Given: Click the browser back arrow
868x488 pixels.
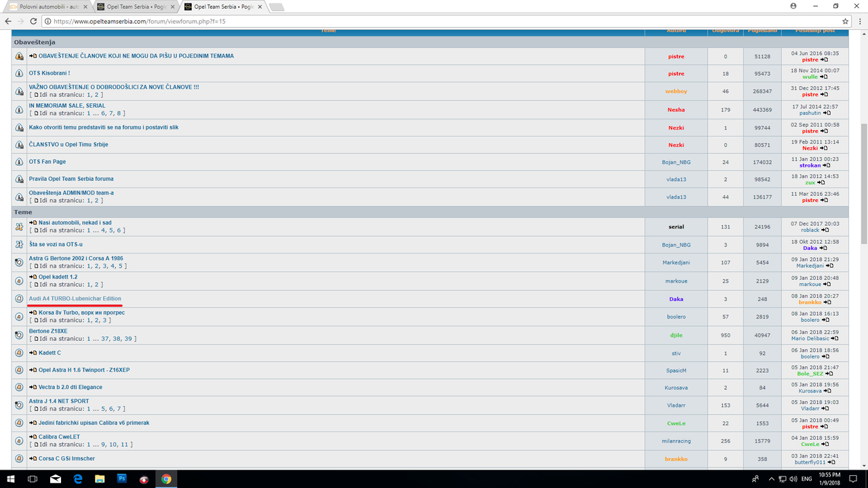Looking at the screenshot, I should click(x=8, y=21).
